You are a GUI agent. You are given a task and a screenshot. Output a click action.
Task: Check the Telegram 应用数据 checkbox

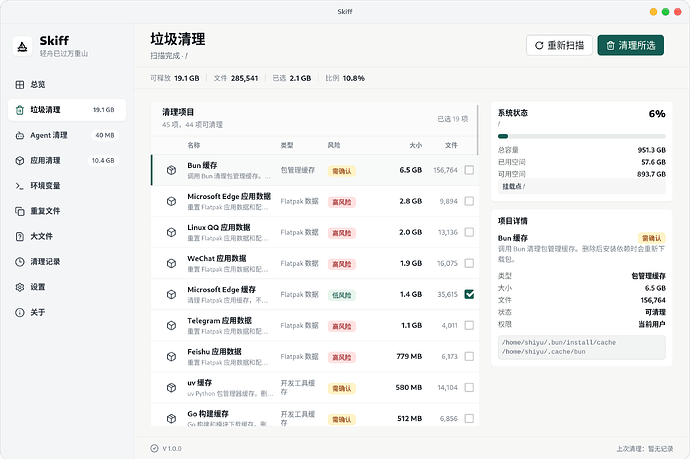point(469,325)
